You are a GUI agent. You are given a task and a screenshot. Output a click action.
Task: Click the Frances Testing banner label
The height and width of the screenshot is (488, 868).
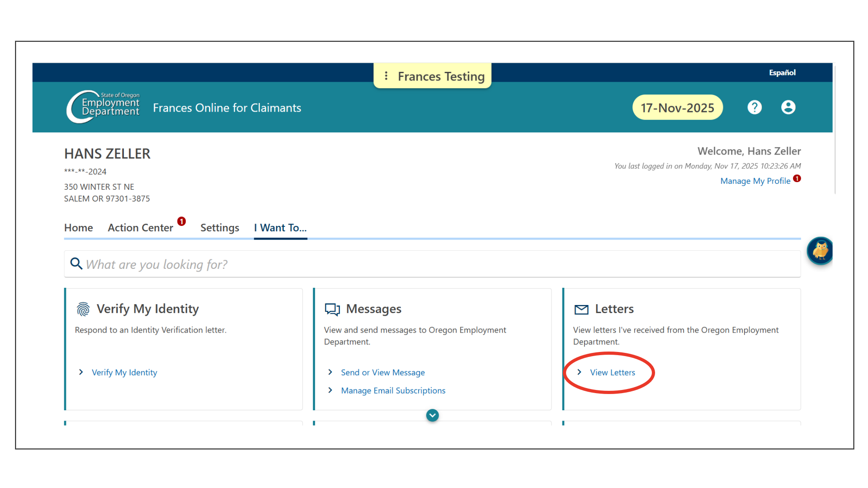pyautogui.click(x=441, y=76)
